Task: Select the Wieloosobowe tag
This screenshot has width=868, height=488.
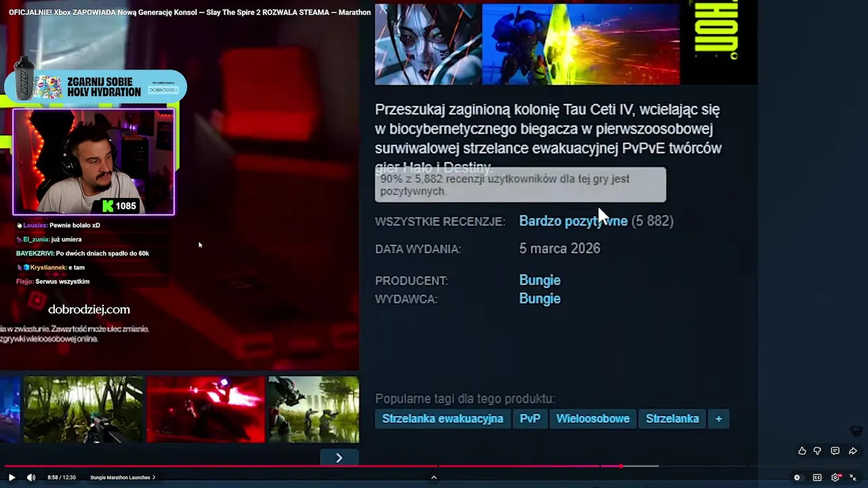Action: click(593, 418)
